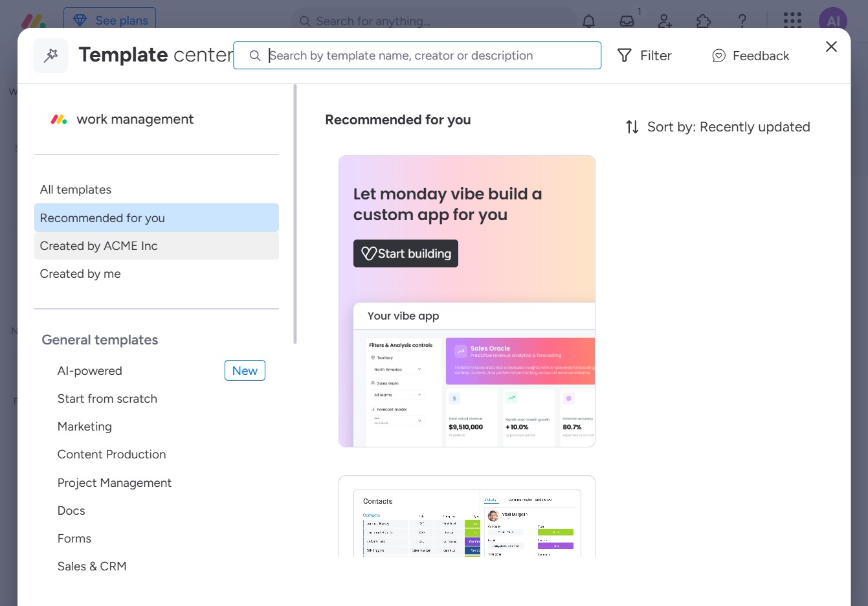Open the Contacts template thumbnail
Screen dimensions: 868x606
click(x=467, y=517)
